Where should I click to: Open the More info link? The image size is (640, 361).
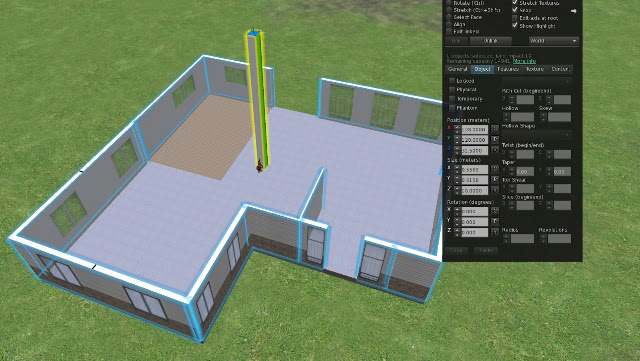point(524,61)
